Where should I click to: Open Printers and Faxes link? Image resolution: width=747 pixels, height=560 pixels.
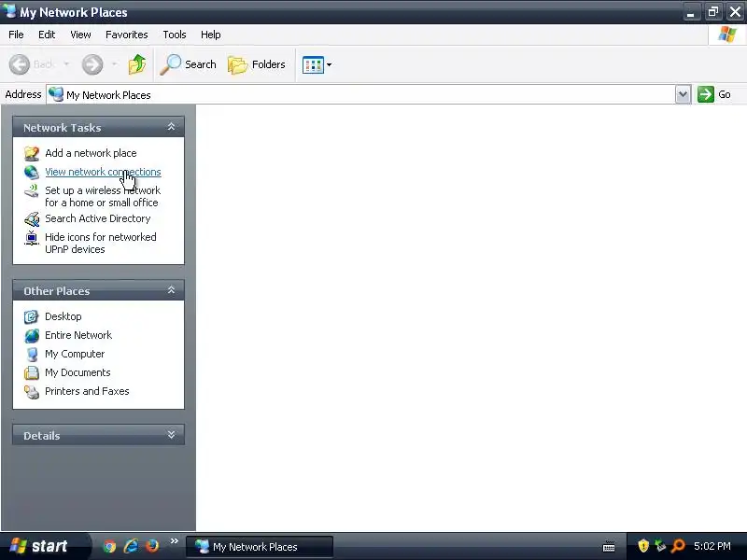click(87, 391)
